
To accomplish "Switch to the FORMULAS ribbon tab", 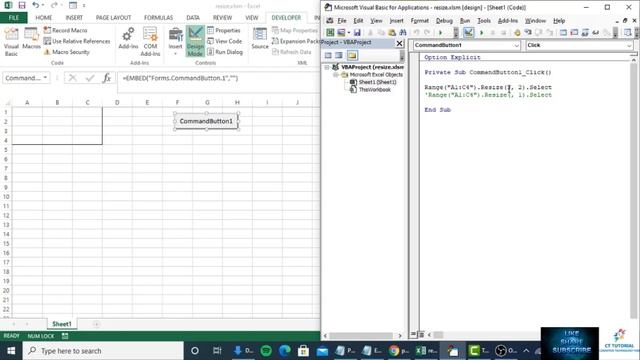I will (158, 18).
